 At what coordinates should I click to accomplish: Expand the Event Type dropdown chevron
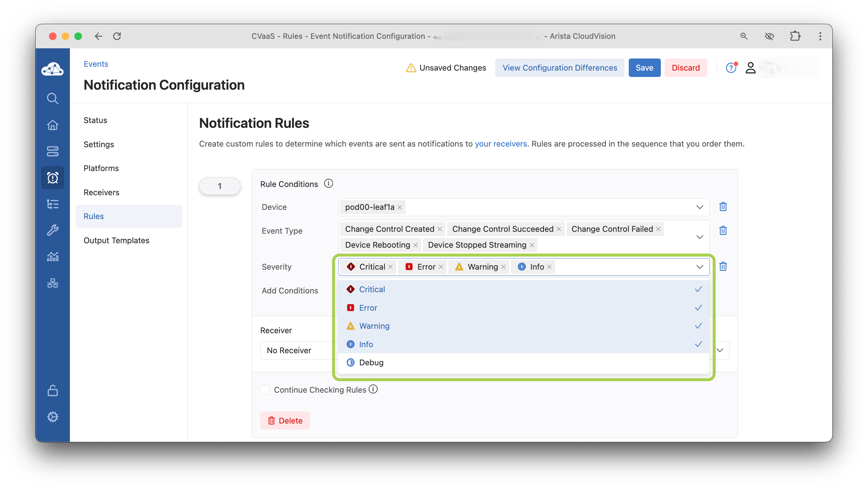tap(700, 237)
